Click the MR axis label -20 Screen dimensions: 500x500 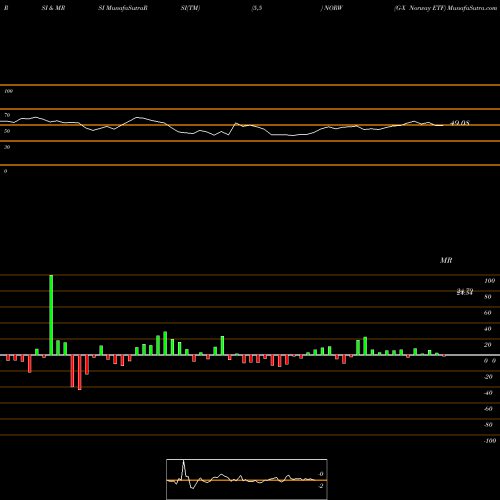488,377
